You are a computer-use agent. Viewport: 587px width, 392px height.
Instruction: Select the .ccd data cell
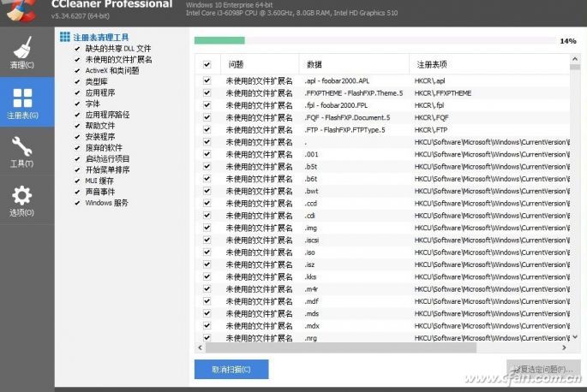311,203
